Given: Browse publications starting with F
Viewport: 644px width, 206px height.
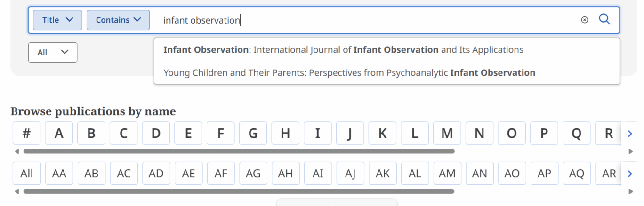Looking at the screenshot, I should click(220, 134).
